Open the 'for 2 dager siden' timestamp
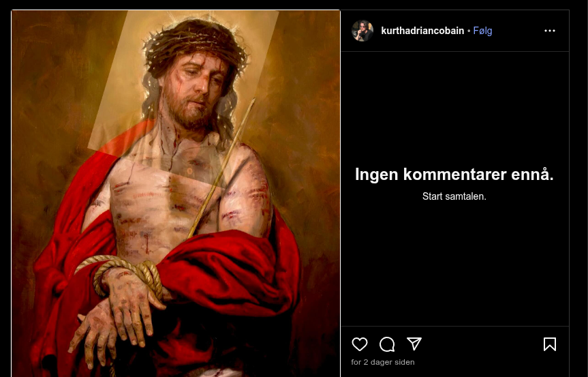The image size is (588, 377). 383,362
